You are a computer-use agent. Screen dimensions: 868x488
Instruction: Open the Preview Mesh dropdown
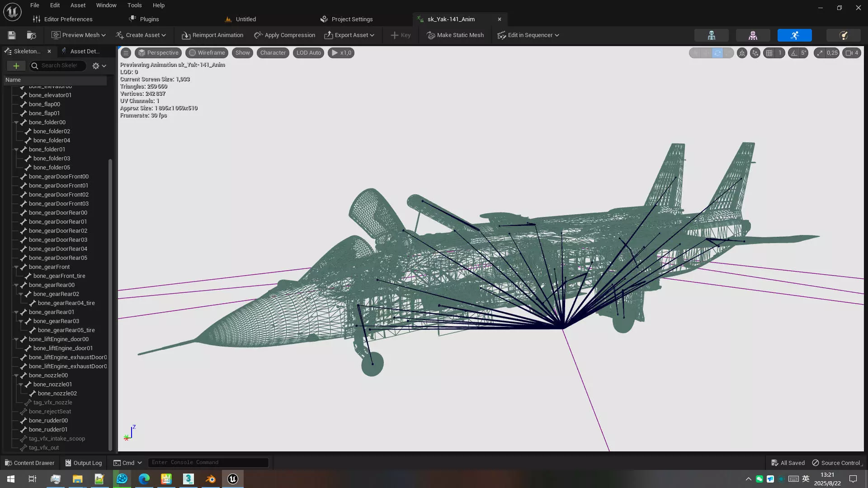point(79,35)
